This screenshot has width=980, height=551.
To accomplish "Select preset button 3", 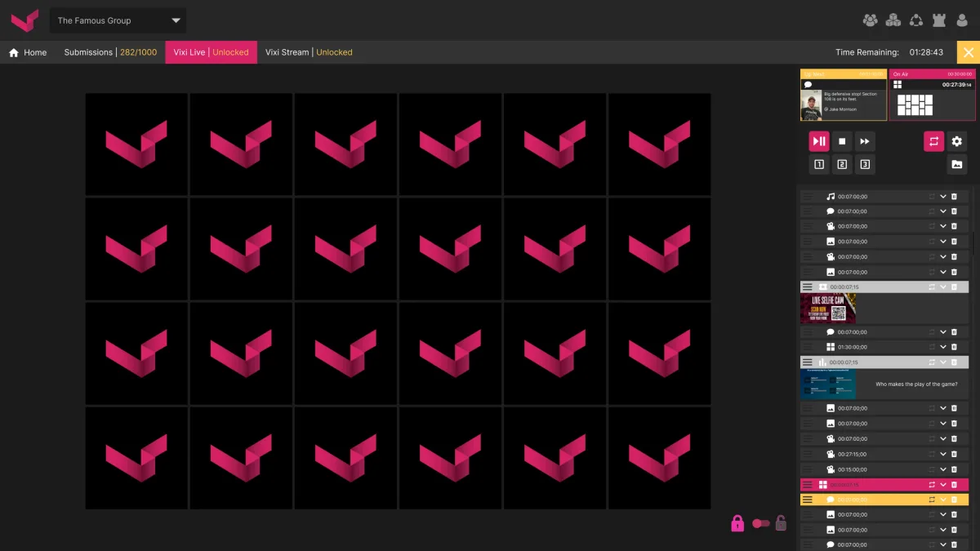I will pos(865,164).
